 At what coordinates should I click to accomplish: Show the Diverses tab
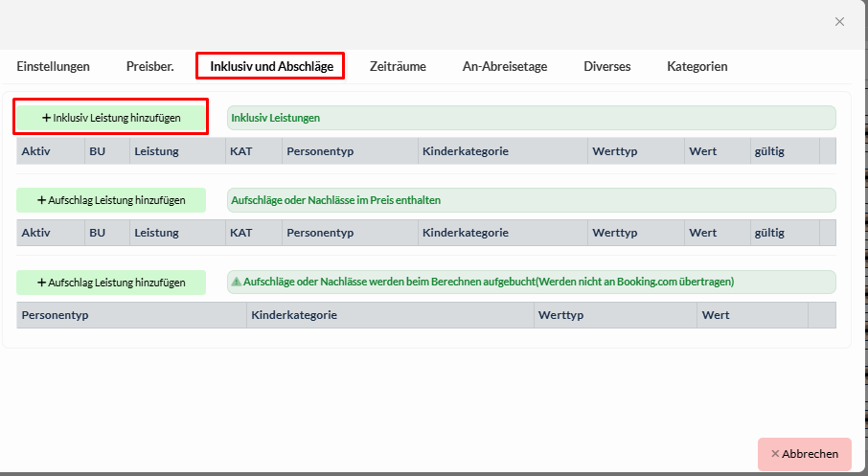tap(607, 66)
